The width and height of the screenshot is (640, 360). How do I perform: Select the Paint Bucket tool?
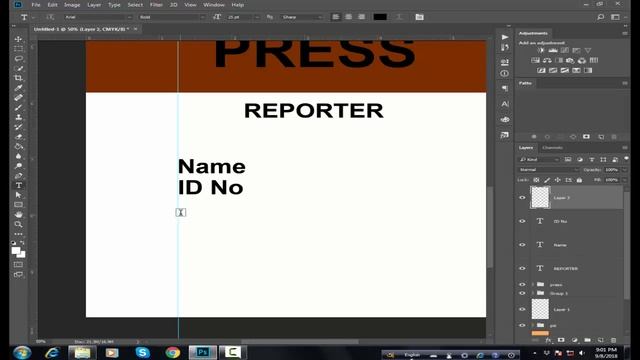coord(18,147)
